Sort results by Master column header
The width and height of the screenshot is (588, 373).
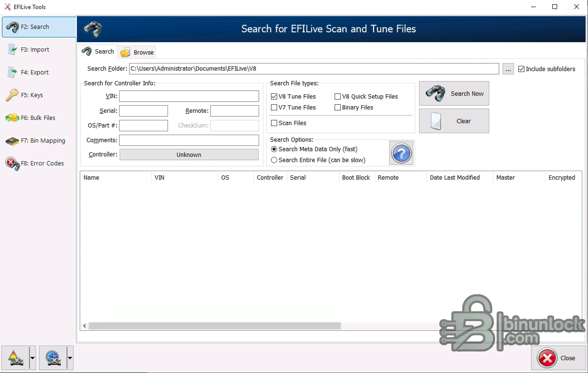pyautogui.click(x=519, y=177)
